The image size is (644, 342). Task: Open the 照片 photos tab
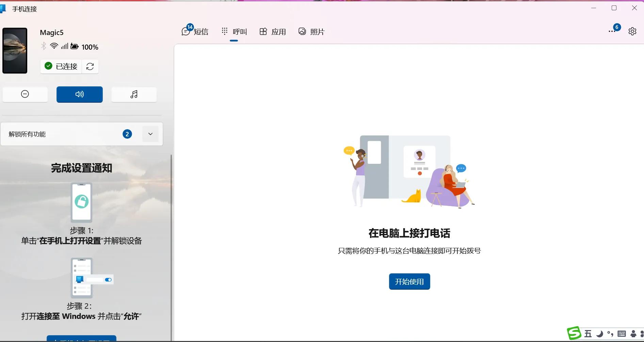click(x=311, y=31)
